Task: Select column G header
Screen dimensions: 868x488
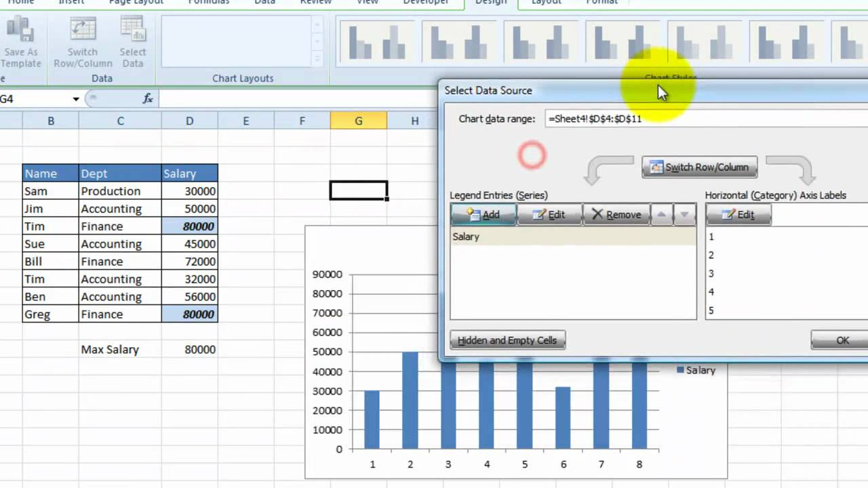Action: point(358,121)
